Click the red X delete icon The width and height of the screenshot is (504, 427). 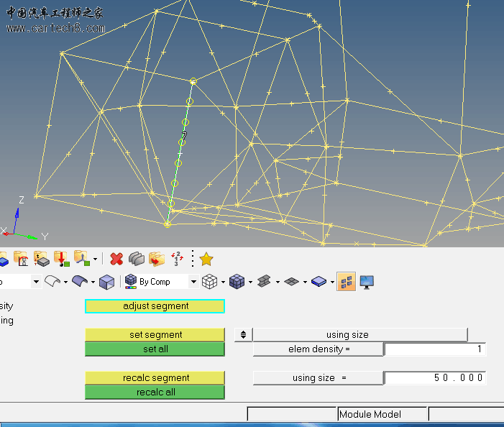[116, 259]
